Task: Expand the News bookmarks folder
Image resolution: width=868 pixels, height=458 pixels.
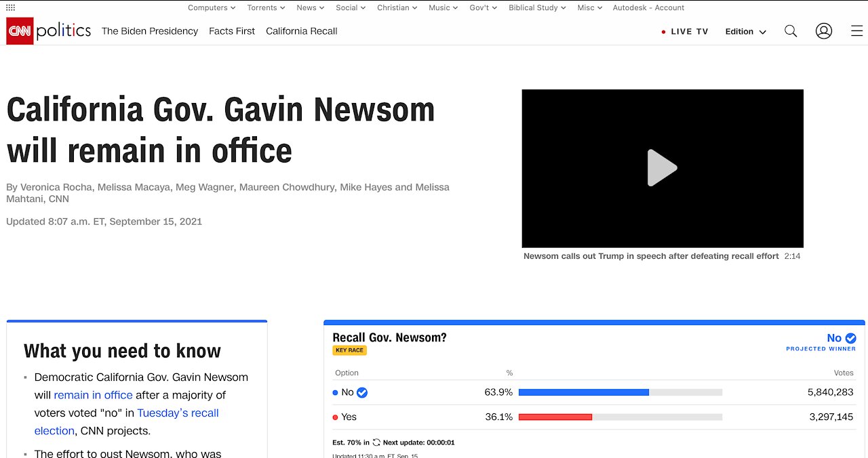Action: tap(311, 7)
